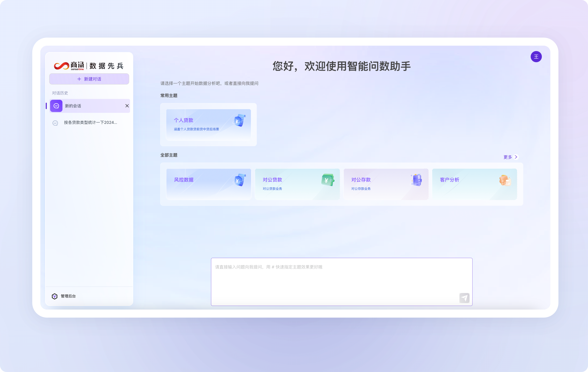Focus the question input box
This screenshot has height=372, width=588.
click(342, 282)
